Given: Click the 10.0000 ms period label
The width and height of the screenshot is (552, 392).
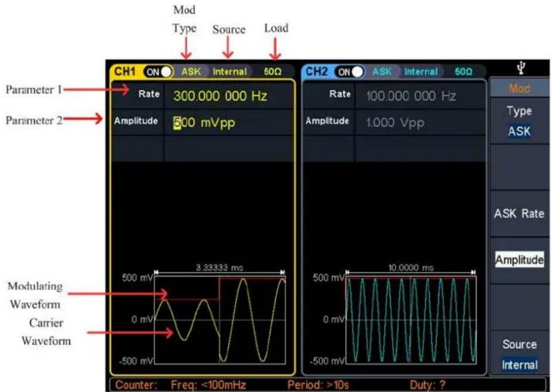Looking at the screenshot, I should click(411, 268).
